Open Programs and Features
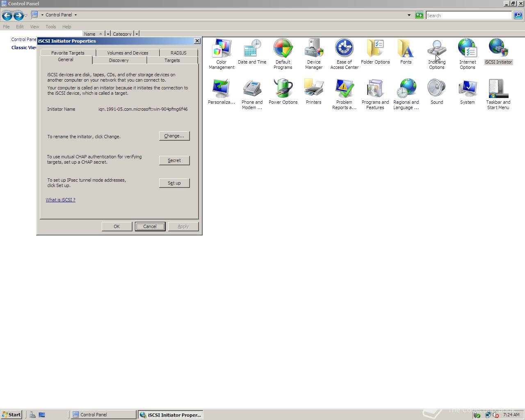The width and height of the screenshot is (525, 420). pos(375,94)
